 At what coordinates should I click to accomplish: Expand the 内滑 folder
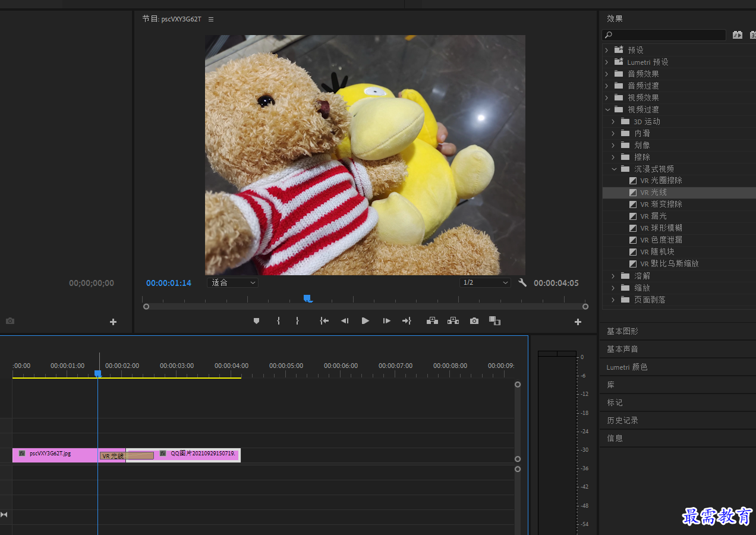coord(614,133)
